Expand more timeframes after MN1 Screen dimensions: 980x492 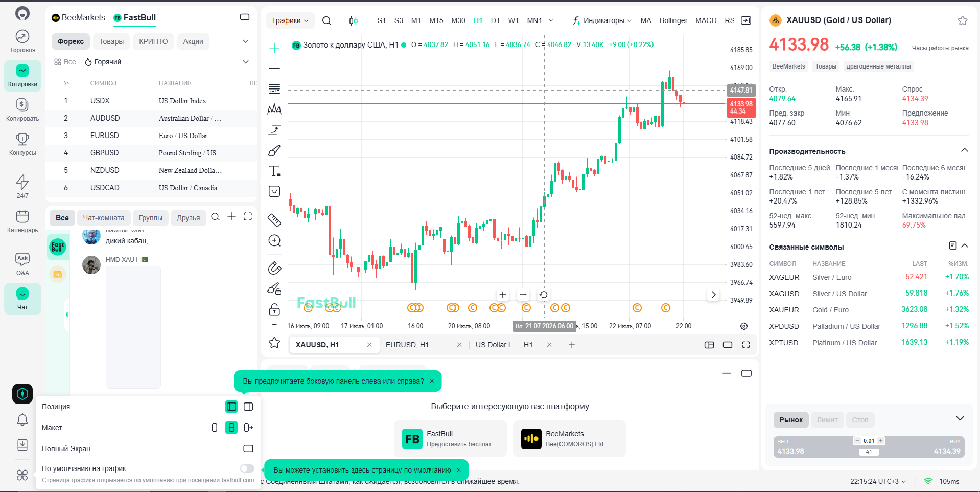pos(551,20)
